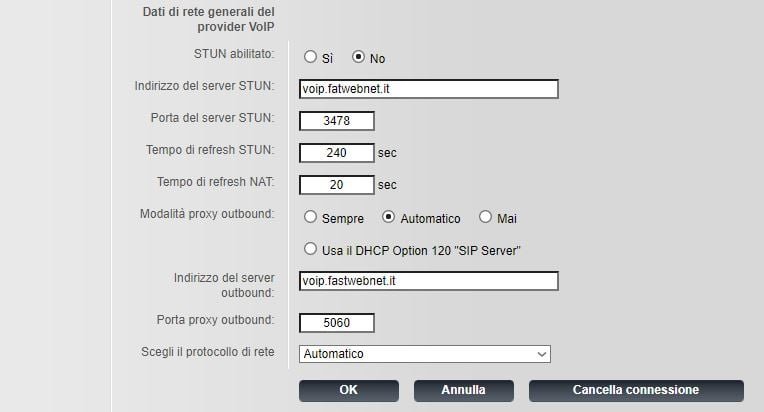Click the 'Indirizzo del server STUN:' label

(x=205, y=86)
